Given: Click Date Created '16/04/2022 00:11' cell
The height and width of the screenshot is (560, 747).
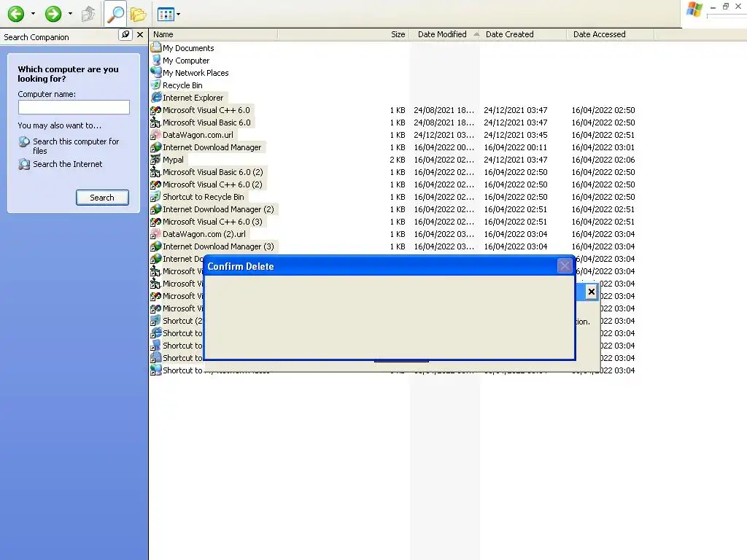Looking at the screenshot, I should (516, 147).
